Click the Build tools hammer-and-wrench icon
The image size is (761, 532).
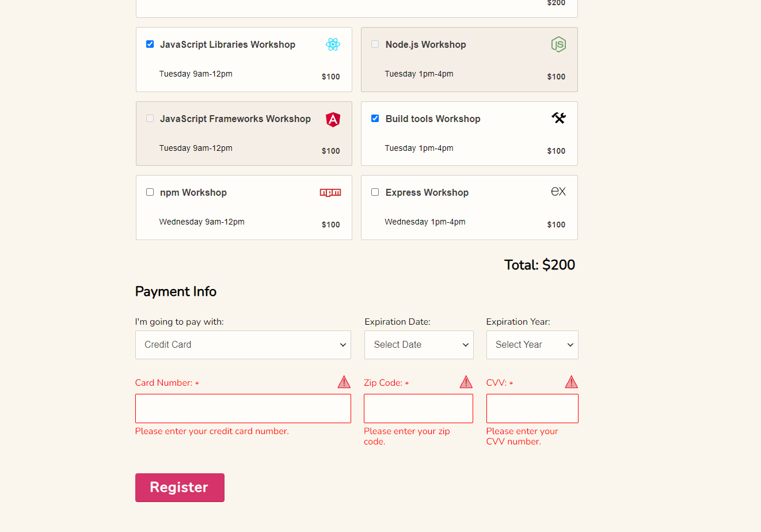pyautogui.click(x=558, y=118)
